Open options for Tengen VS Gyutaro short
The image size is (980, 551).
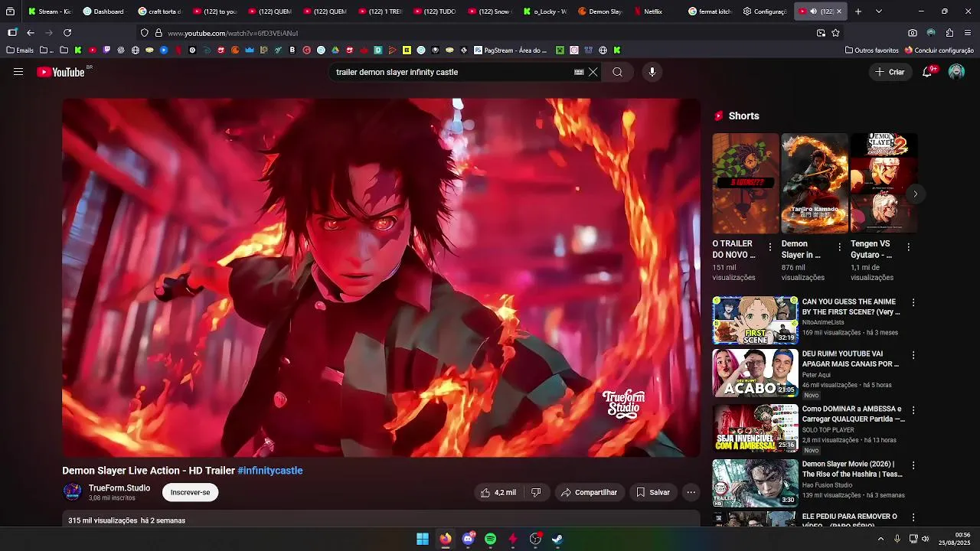(908, 247)
